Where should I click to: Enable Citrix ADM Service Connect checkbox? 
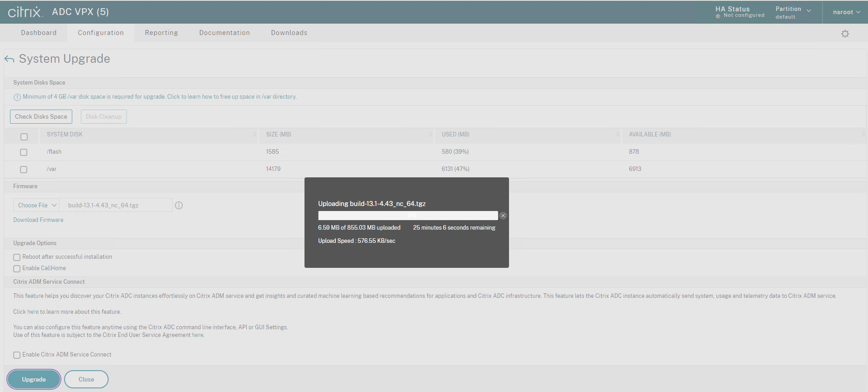pyautogui.click(x=17, y=355)
